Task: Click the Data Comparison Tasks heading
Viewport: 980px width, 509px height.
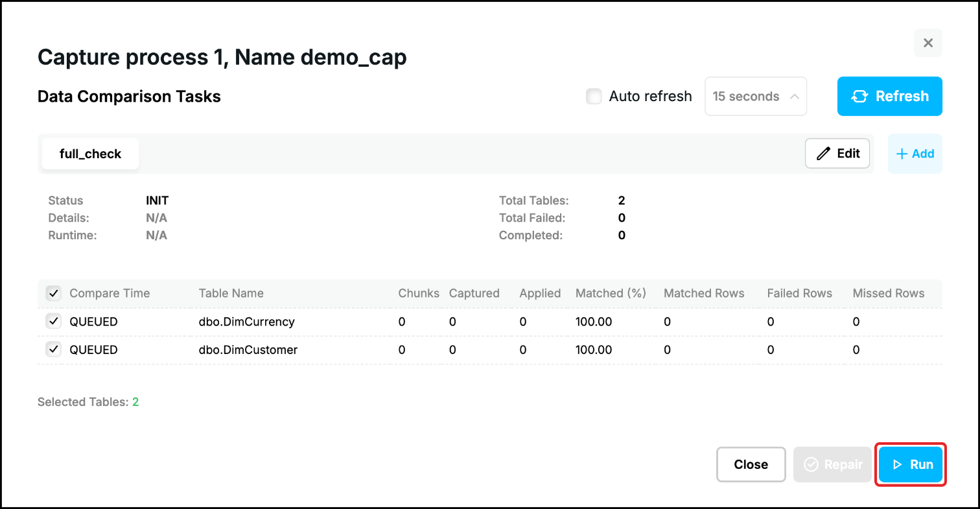Action: pos(129,97)
